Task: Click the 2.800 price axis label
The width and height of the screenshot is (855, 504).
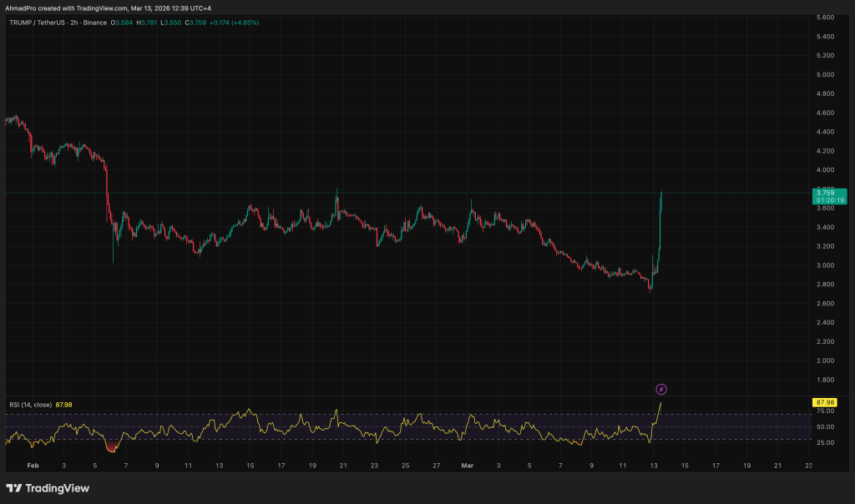Action: tap(825, 285)
